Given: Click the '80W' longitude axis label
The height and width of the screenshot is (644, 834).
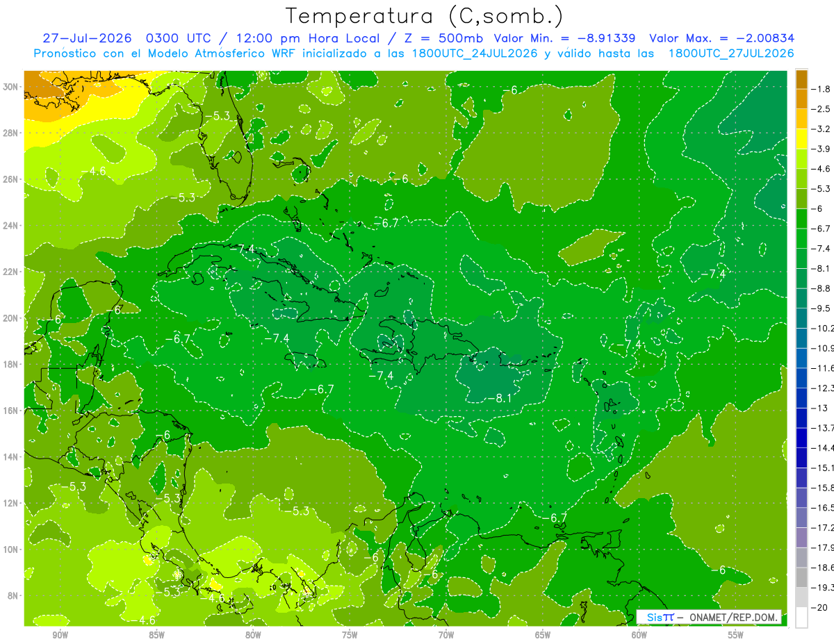Looking at the screenshot, I should pos(253,635).
